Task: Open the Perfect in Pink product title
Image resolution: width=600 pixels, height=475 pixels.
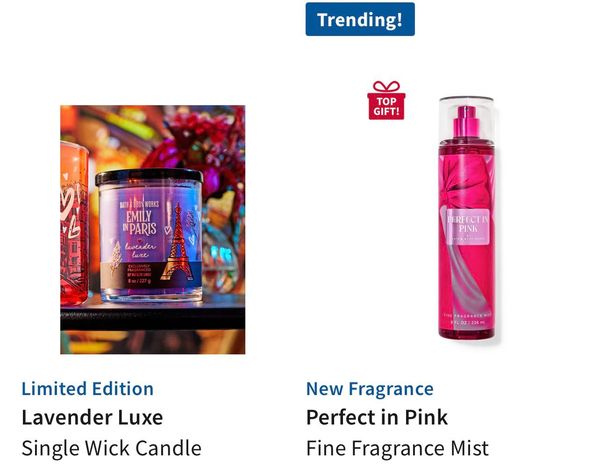Action: tap(377, 417)
